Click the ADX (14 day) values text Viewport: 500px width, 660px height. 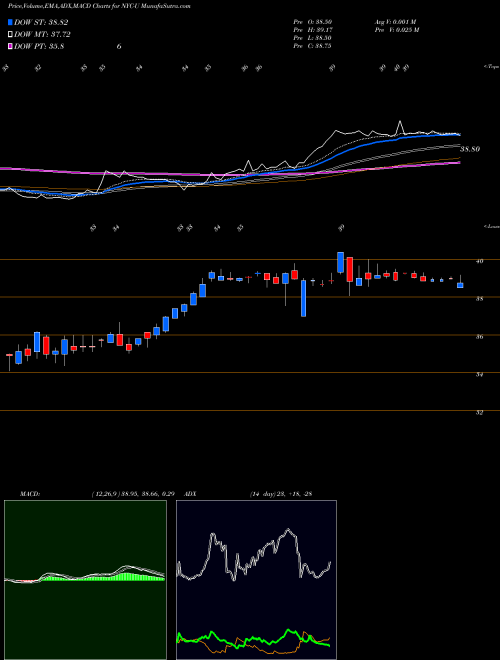(280, 493)
